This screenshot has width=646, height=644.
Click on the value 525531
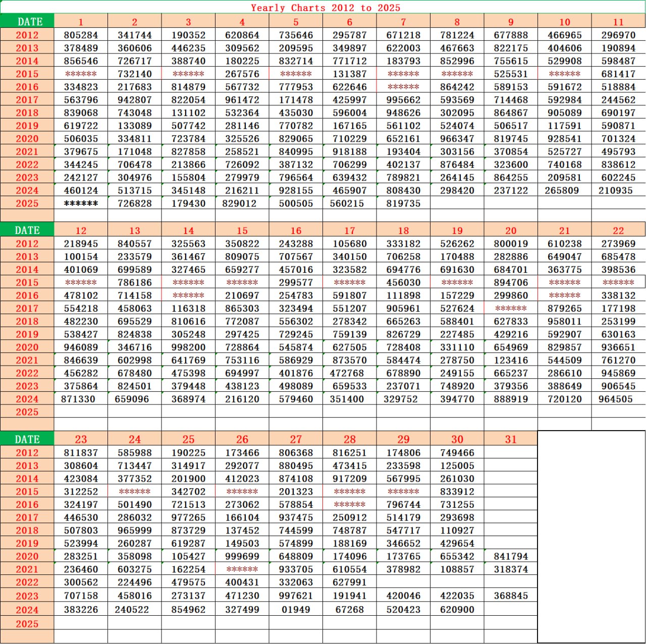click(x=511, y=74)
